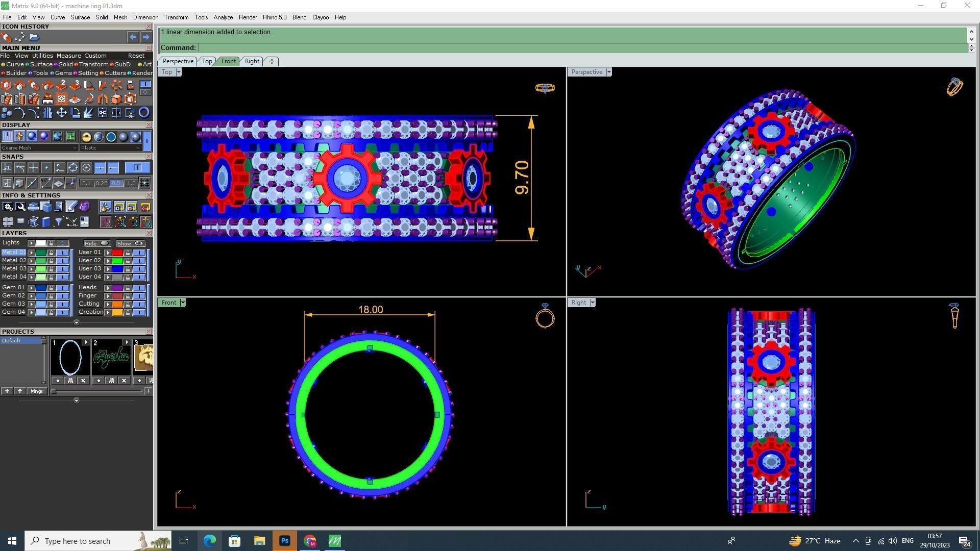This screenshot has width=980, height=551.
Task: Click the Mngr button in Projects
Action: tap(37, 391)
